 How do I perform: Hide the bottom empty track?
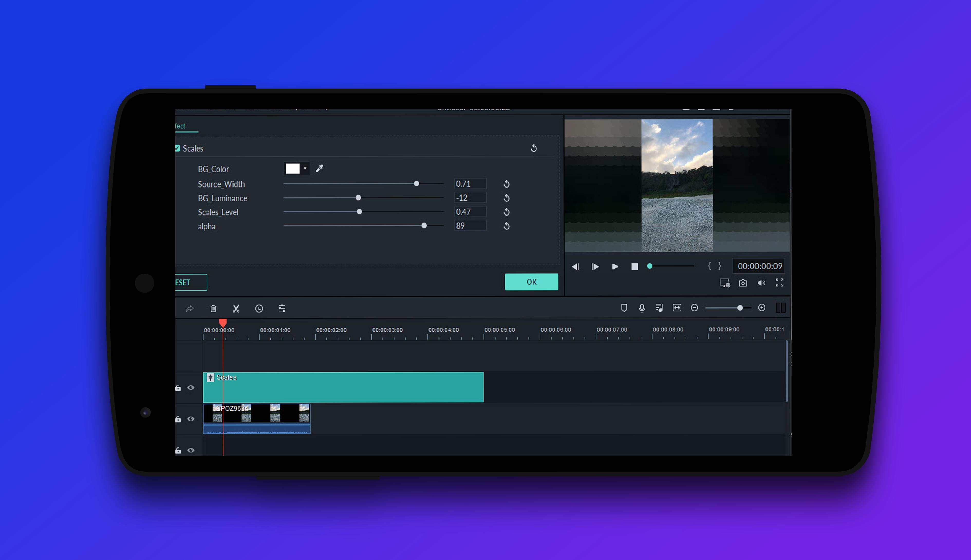(x=191, y=450)
